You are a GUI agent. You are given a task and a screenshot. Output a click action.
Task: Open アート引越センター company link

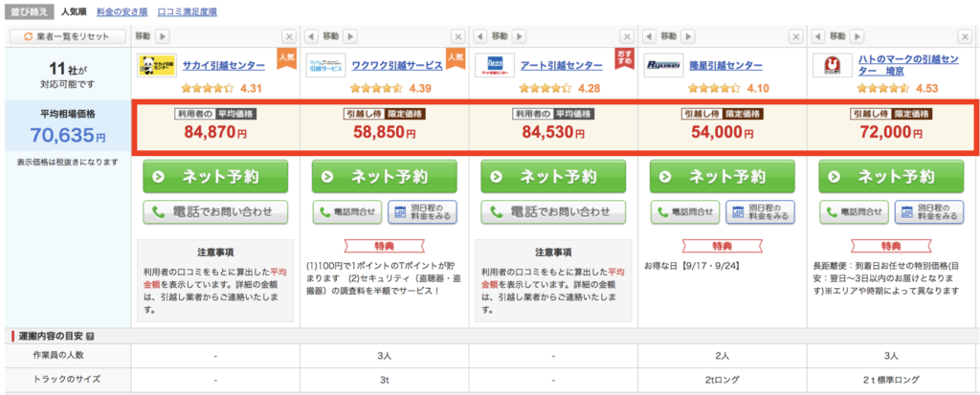point(562,66)
